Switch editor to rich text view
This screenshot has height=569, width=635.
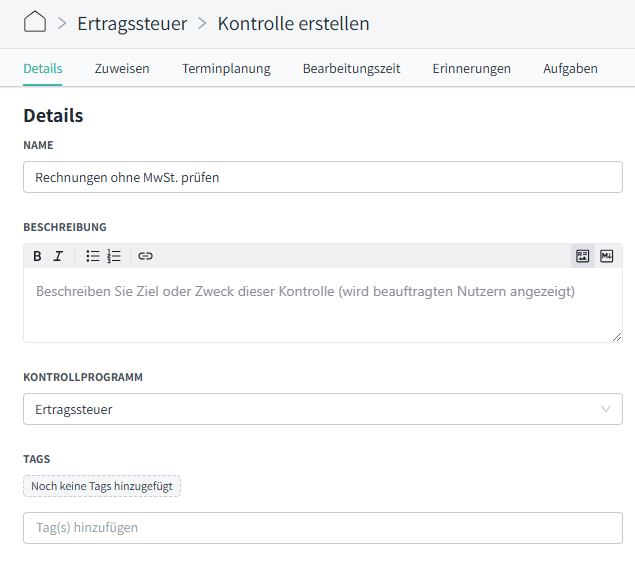[x=582, y=256]
